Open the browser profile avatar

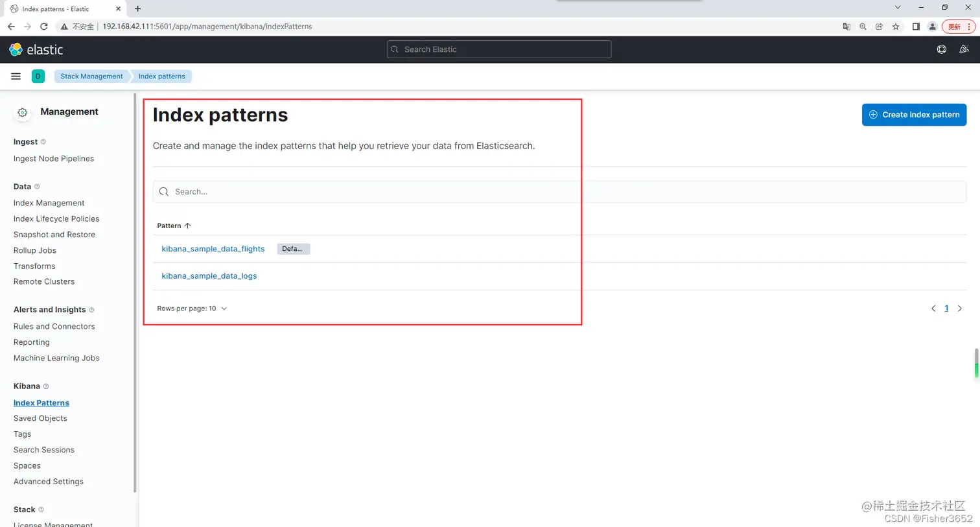point(932,27)
